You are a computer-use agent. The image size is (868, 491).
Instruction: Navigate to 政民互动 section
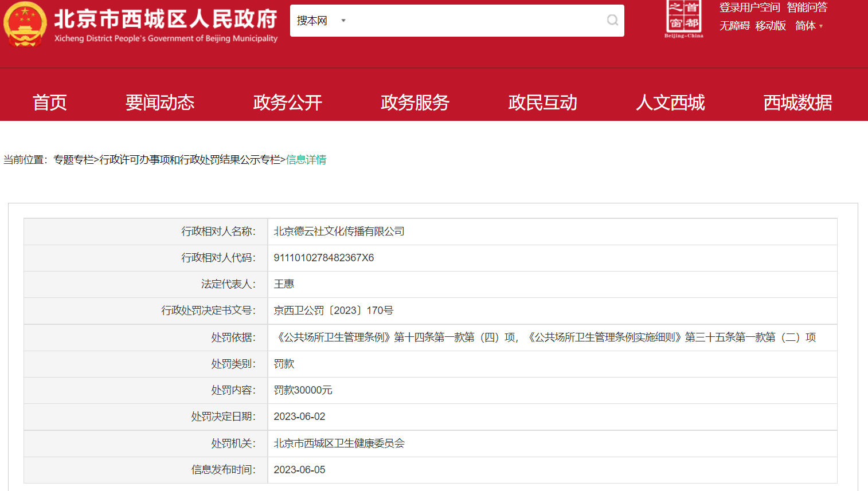click(x=542, y=103)
